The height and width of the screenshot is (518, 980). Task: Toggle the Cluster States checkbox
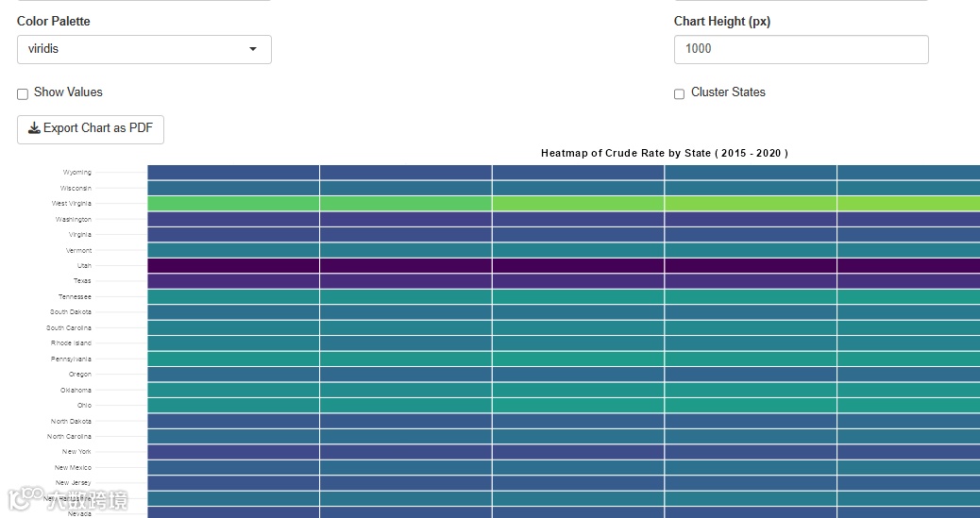(x=679, y=93)
